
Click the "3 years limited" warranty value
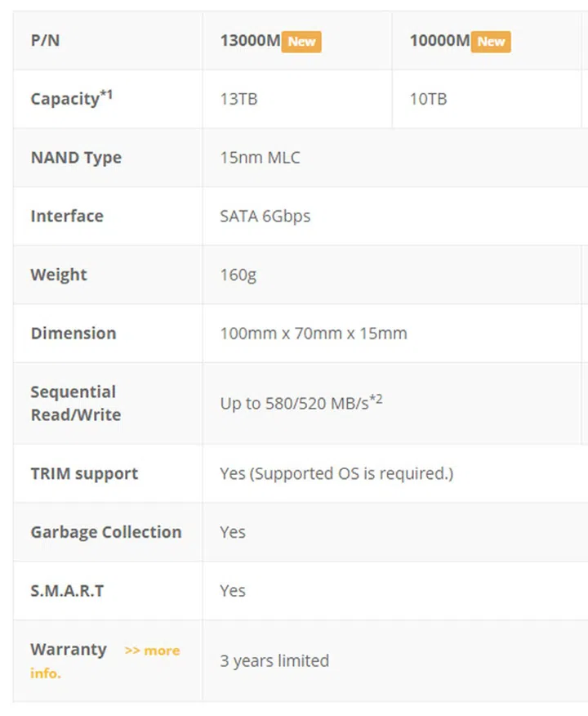coord(274,660)
